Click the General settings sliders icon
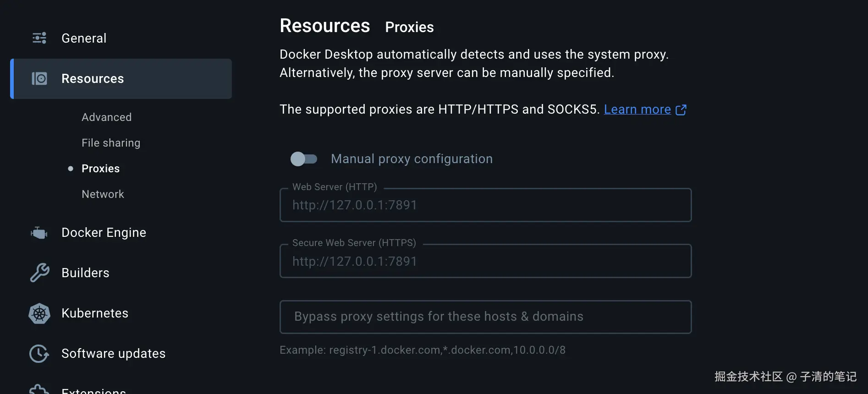 click(39, 38)
